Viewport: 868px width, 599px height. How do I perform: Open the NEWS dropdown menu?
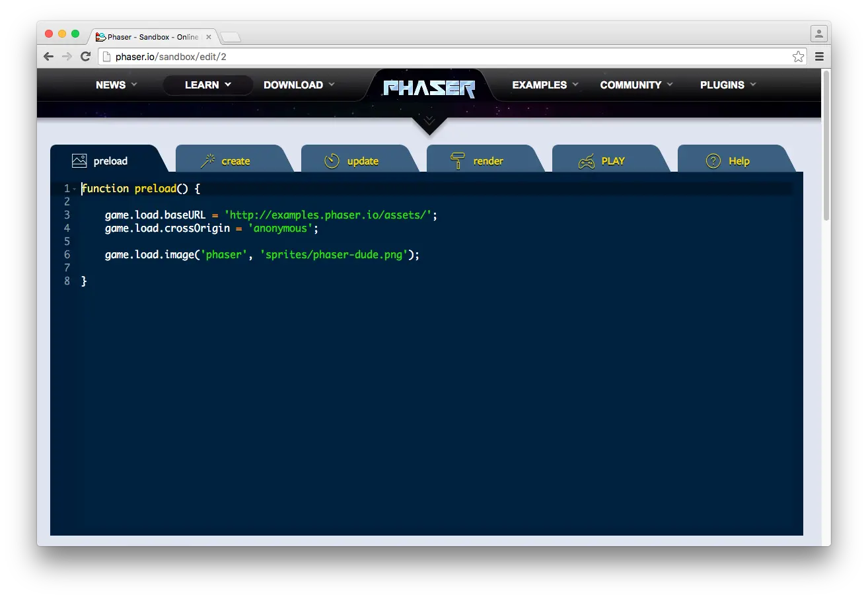click(x=116, y=85)
